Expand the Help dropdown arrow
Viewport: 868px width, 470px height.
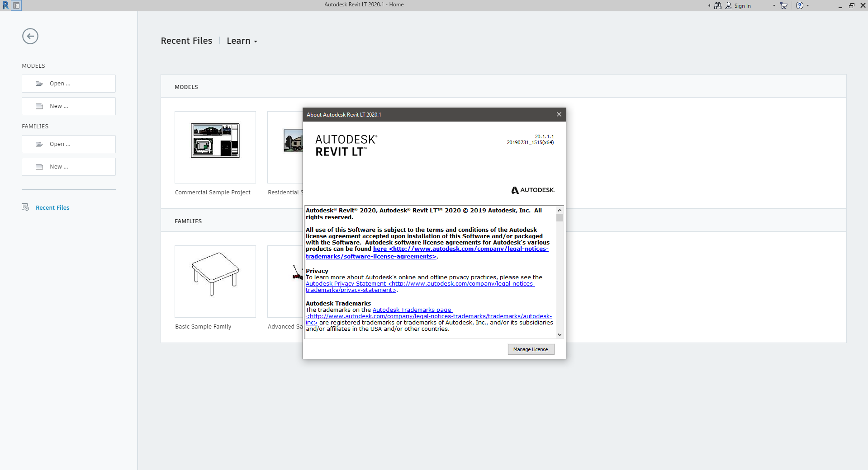coord(807,5)
